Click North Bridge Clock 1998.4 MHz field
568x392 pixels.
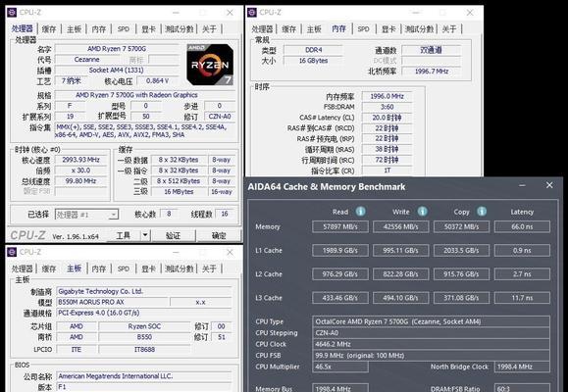[522, 367]
